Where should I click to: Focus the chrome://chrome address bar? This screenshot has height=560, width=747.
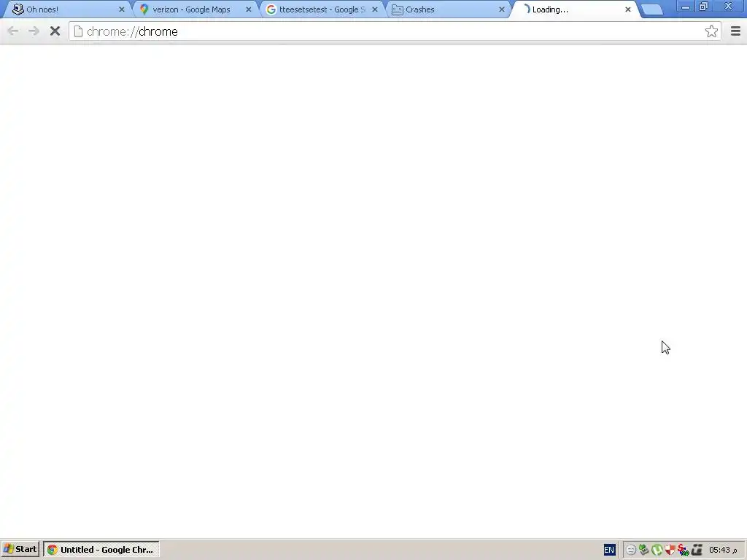click(x=395, y=31)
